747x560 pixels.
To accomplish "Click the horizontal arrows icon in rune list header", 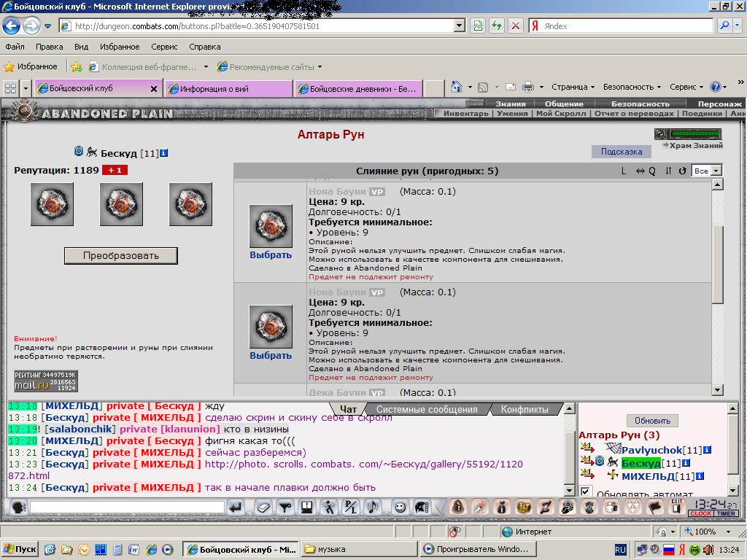I will pyautogui.click(x=640, y=171).
